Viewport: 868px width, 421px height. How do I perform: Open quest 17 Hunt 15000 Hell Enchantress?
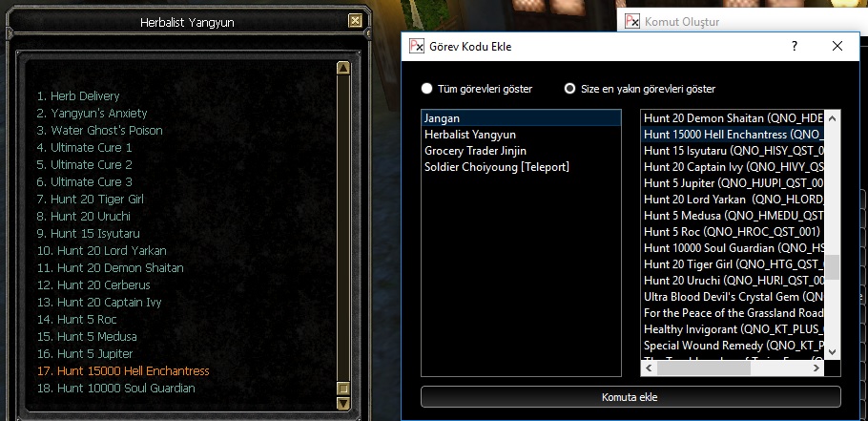[123, 371]
